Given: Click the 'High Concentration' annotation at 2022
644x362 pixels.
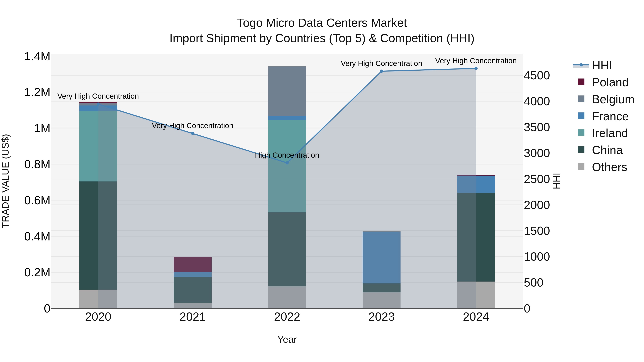Looking at the screenshot, I should pos(287,155).
